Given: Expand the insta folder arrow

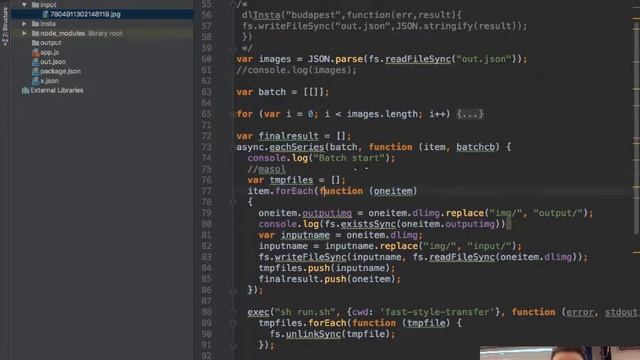Looking at the screenshot, I should tap(24, 24).
